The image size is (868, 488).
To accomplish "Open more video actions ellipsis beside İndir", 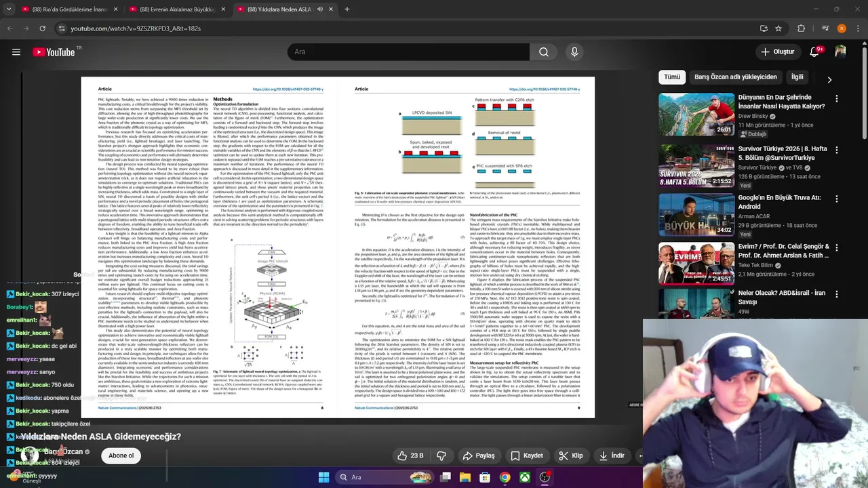I will (x=639, y=455).
